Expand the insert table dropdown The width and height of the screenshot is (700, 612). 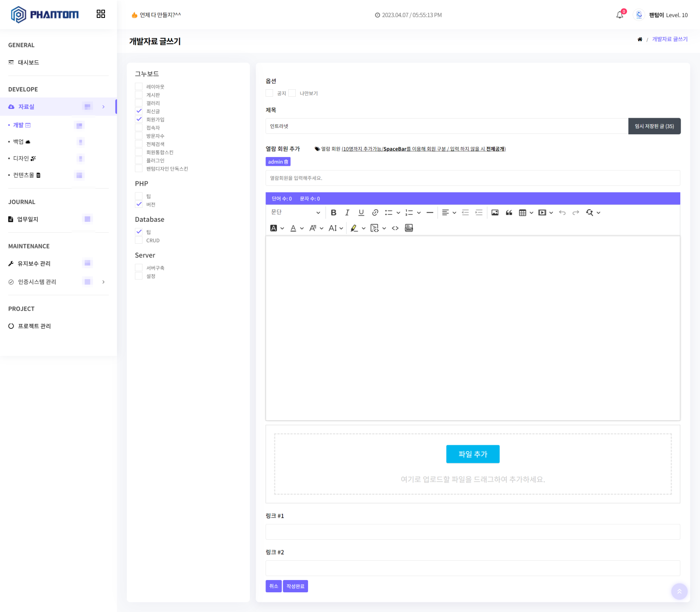point(531,213)
